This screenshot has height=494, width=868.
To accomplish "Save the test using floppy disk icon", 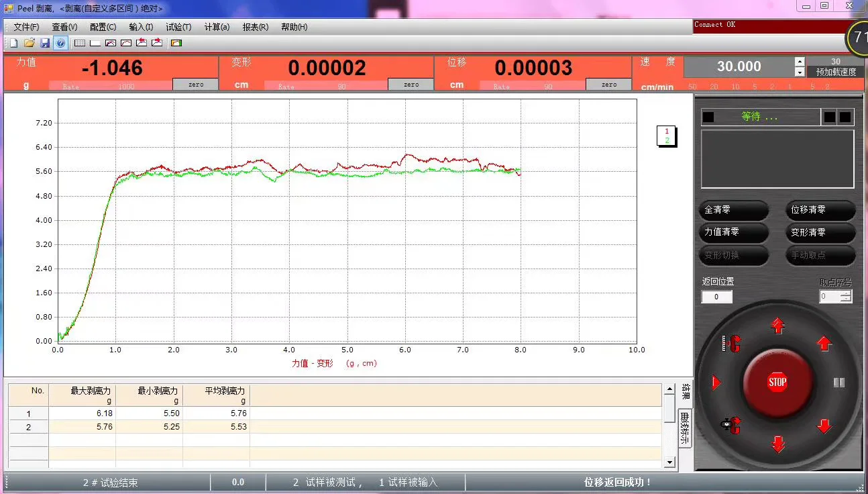I will [45, 43].
